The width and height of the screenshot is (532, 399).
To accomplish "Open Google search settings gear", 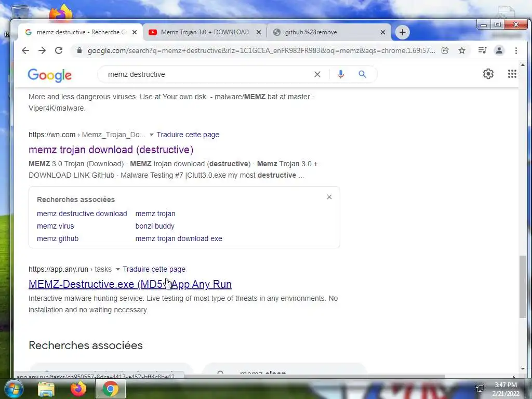I will (x=488, y=74).
